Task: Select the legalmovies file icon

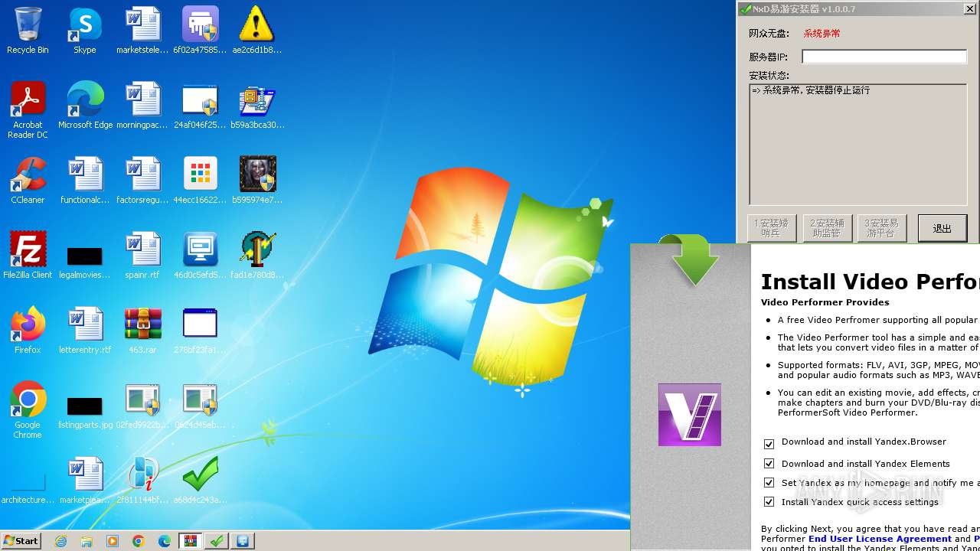Action: [x=85, y=262]
